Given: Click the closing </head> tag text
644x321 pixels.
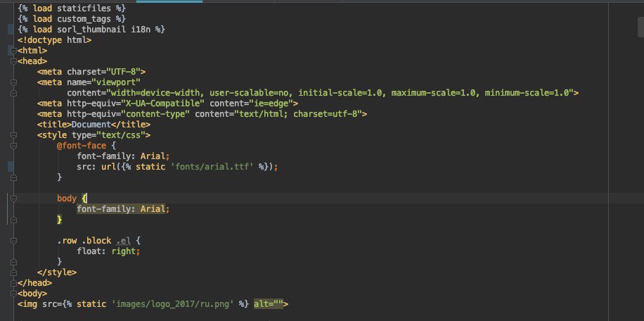Looking at the screenshot, I should [35, 283].
